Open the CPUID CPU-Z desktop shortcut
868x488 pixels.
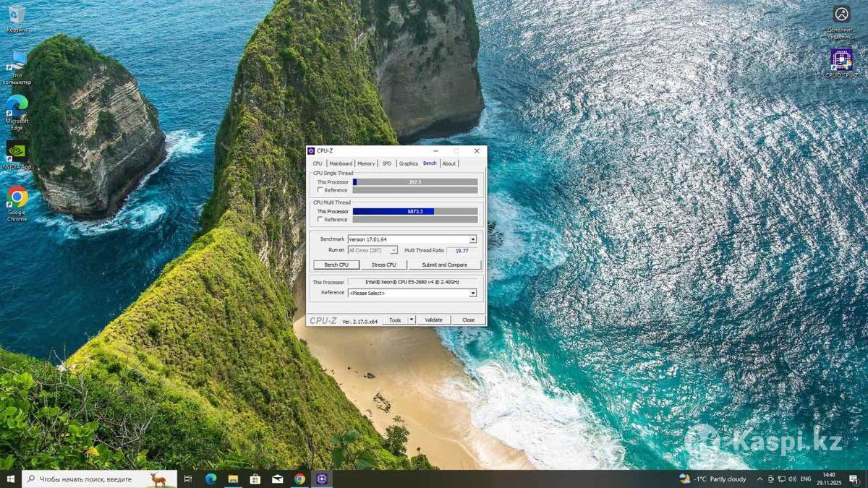[841, 61]
